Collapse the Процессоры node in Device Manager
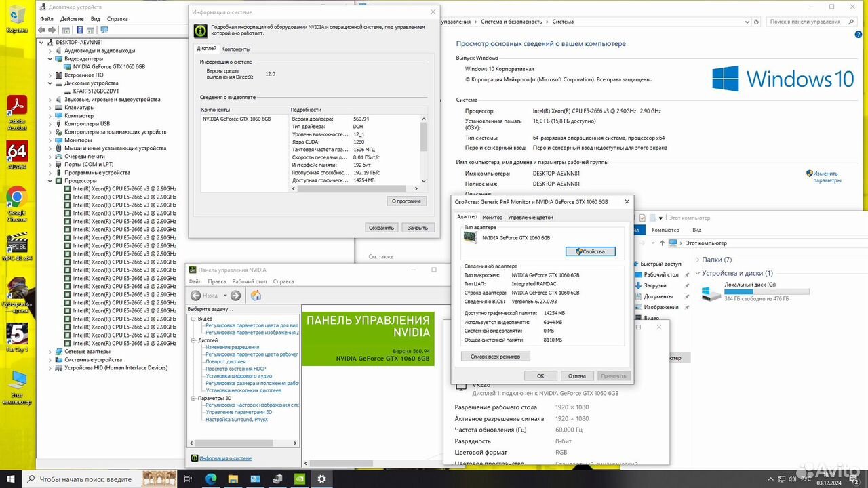The height and width of the screenshot is (488, 868). (50, 180)
